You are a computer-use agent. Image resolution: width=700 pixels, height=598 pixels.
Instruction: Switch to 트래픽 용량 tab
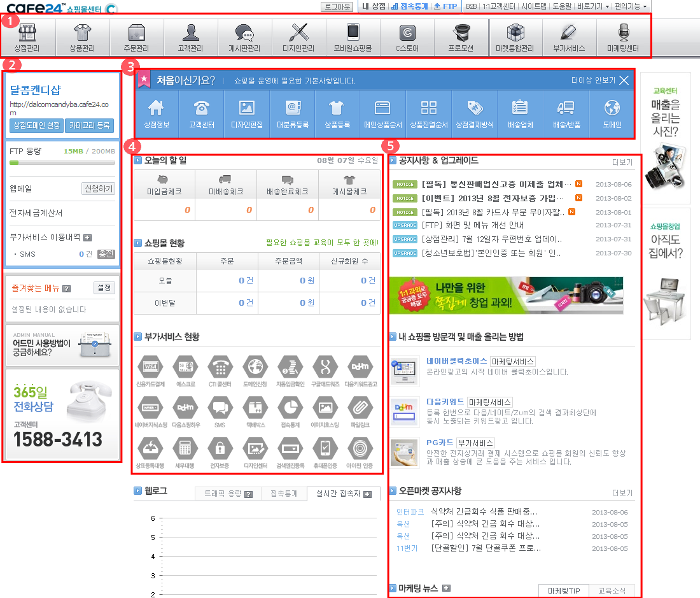point(228,494)
